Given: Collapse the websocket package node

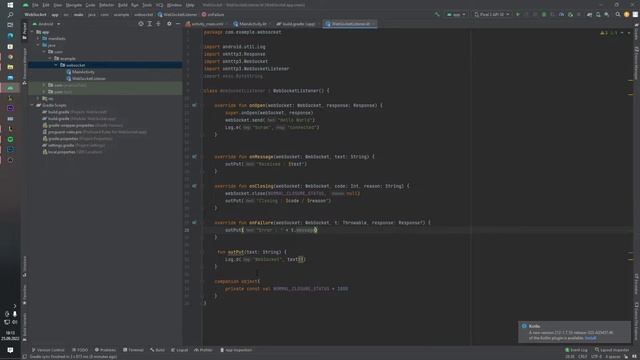Looking at the screenshot, I should tap(56, 65).
